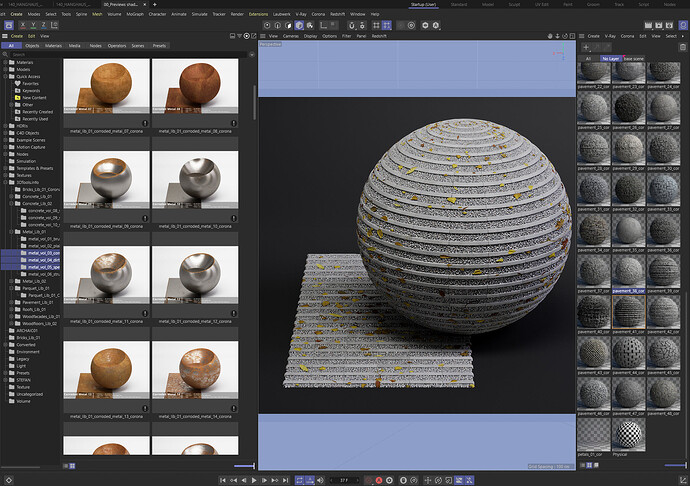The height and width of the screenshot is (486, 690).
Task: Open the Mesh menu
Action: [97, 14]
